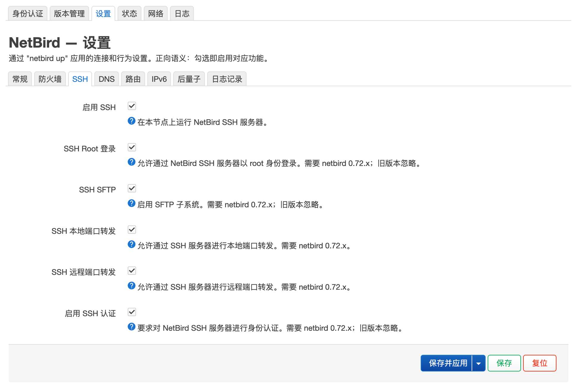The height and width of the screenshot is (392, 577).
Task: Disable the SSH SFTP checkbox
Action: tap(132, 188)
